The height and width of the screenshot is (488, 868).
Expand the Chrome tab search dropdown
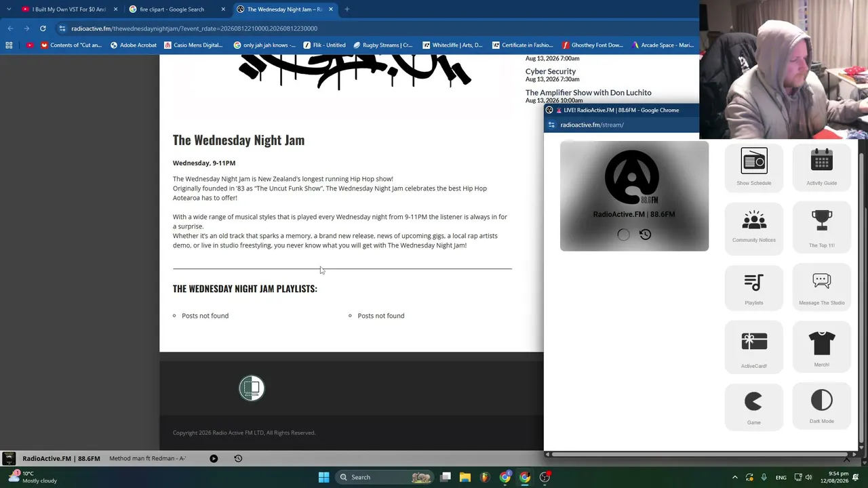tap(9, 9)
